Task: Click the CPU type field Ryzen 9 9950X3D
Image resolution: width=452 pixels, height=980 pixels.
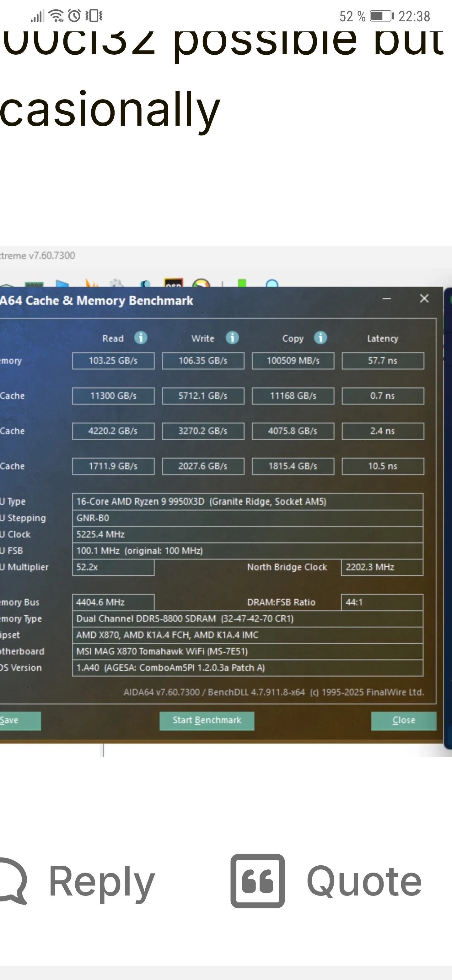Action: click(247, 501)
